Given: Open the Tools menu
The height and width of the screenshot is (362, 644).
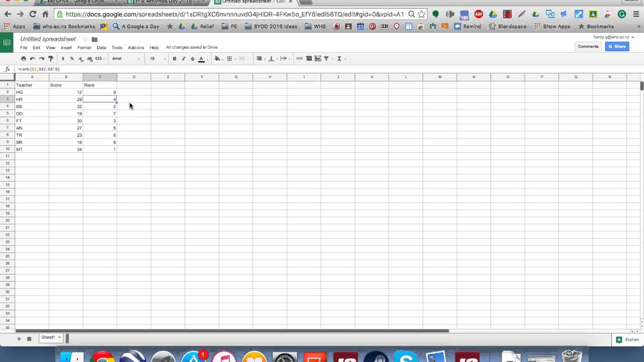Looking at the screenshot, I should coord(117,48).
